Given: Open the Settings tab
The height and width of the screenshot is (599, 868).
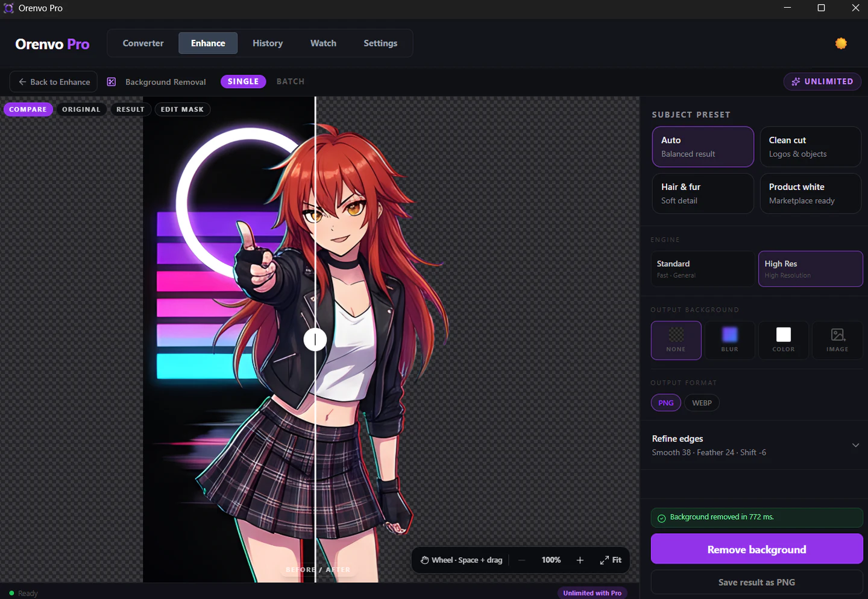Looking at the screenshot, I should tap(380, 43).
